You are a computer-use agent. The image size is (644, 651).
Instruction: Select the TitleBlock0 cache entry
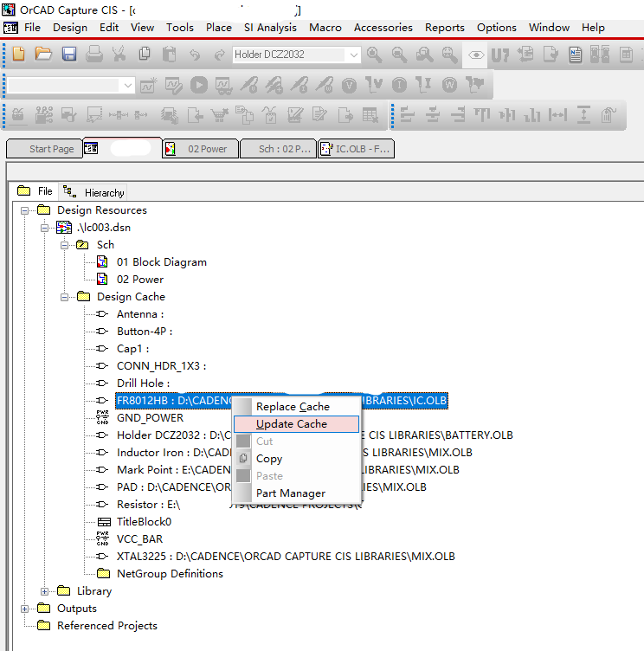tap(144, 522)
